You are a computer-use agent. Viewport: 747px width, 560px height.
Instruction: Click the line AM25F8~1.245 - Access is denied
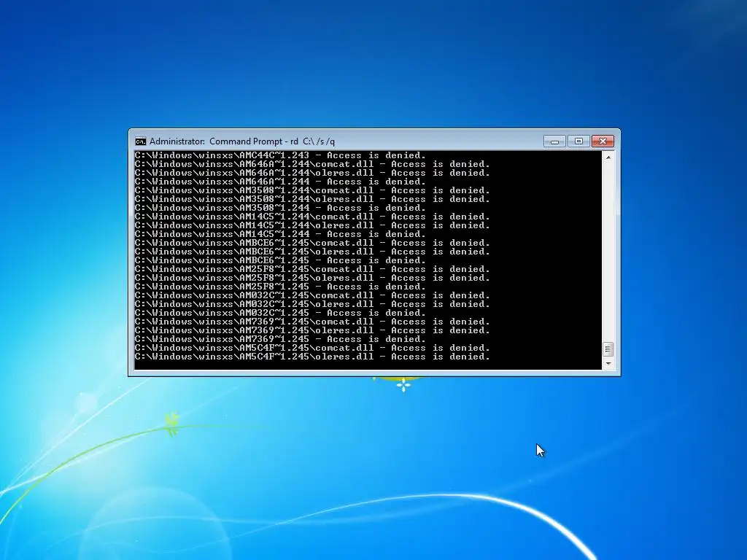pyautogui.click(x=280, y=287)
